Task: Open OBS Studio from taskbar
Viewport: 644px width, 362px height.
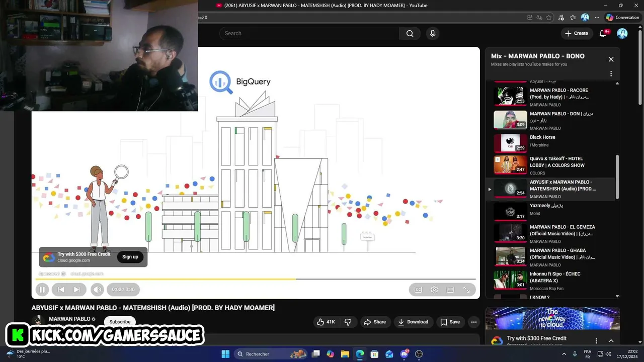Action: point(419,354)
